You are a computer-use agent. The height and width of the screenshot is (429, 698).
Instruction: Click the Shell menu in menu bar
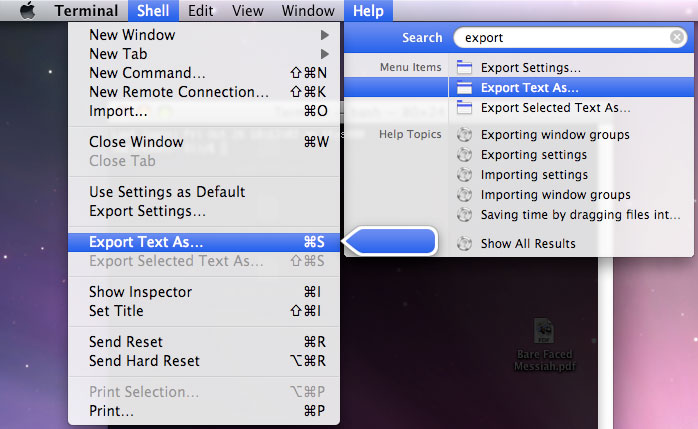[x=153, y=10]
